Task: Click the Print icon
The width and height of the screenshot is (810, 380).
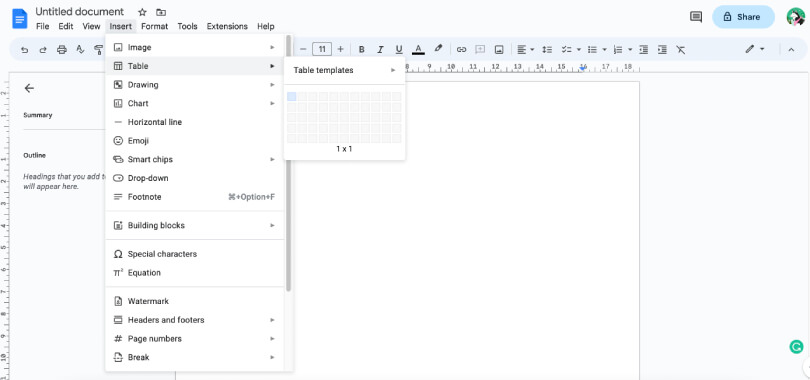Action: (61, 50)
